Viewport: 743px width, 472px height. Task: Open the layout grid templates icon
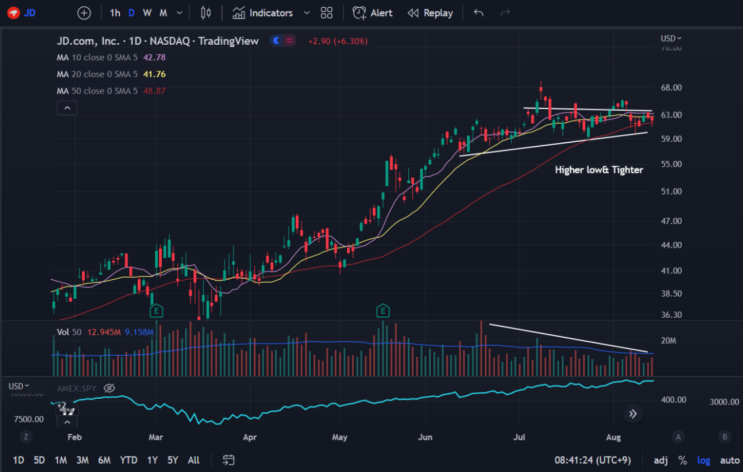[x=326, y=13]
